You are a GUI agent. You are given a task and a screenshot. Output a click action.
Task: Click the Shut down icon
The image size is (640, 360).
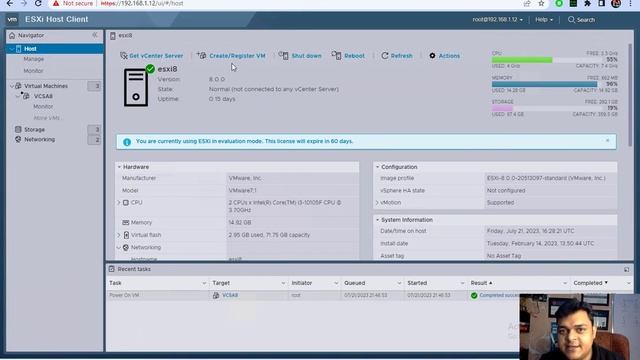tap(284, 55)
